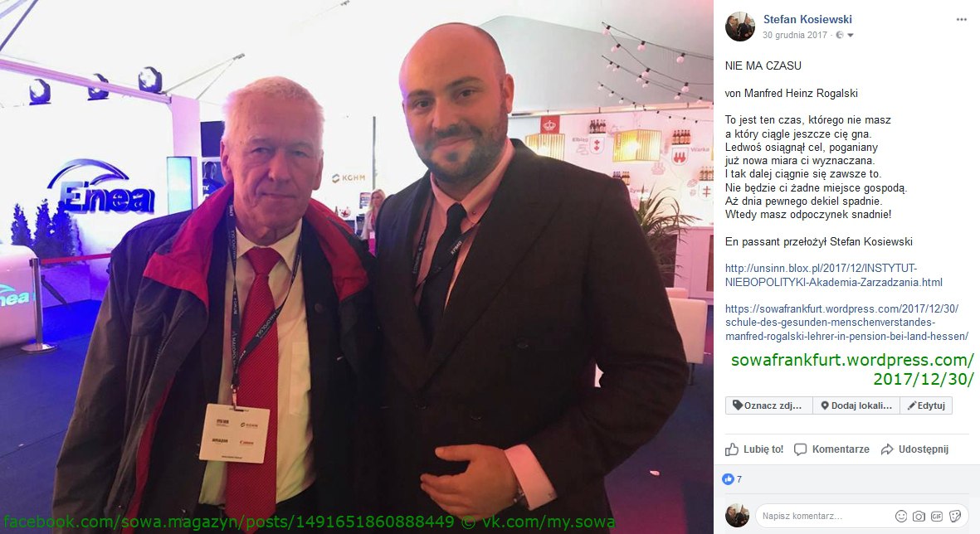Open the sticker picker icon
The image size is (980, 534).
(954, 517)
